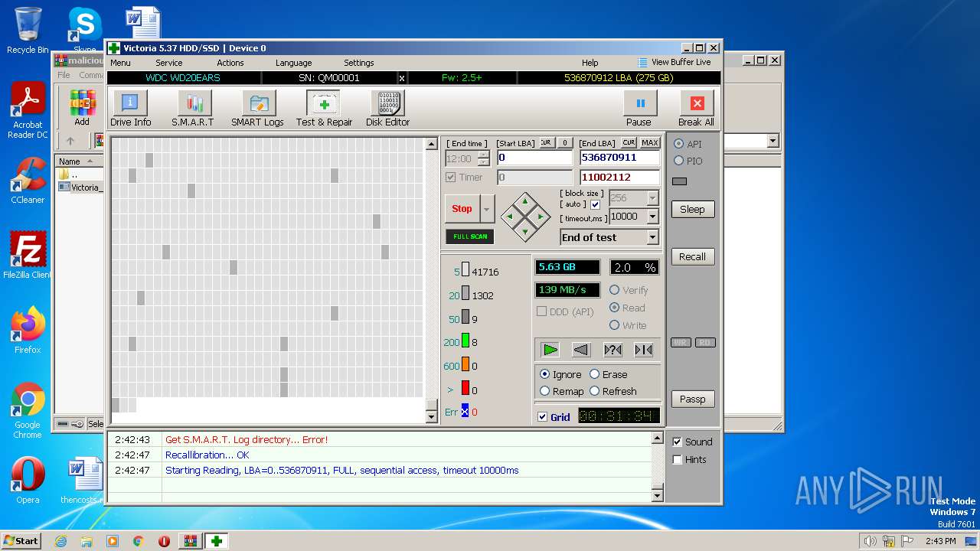The width and height of the screenshot is (980, 551).
Task: Choose the Remap error action
Action: tap(561, 391)
